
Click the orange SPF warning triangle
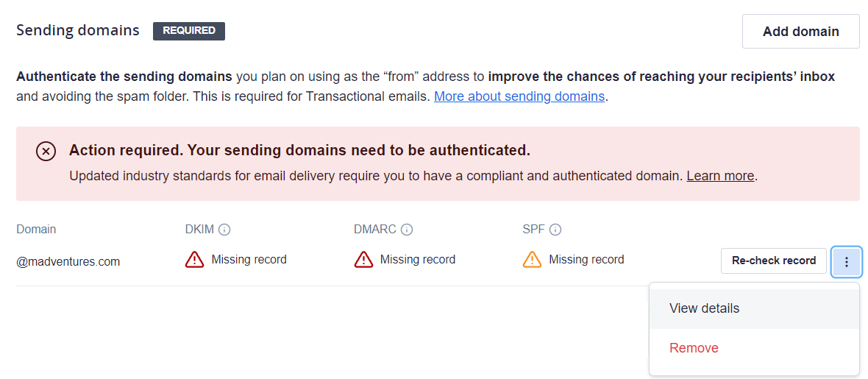coord(532,259)
